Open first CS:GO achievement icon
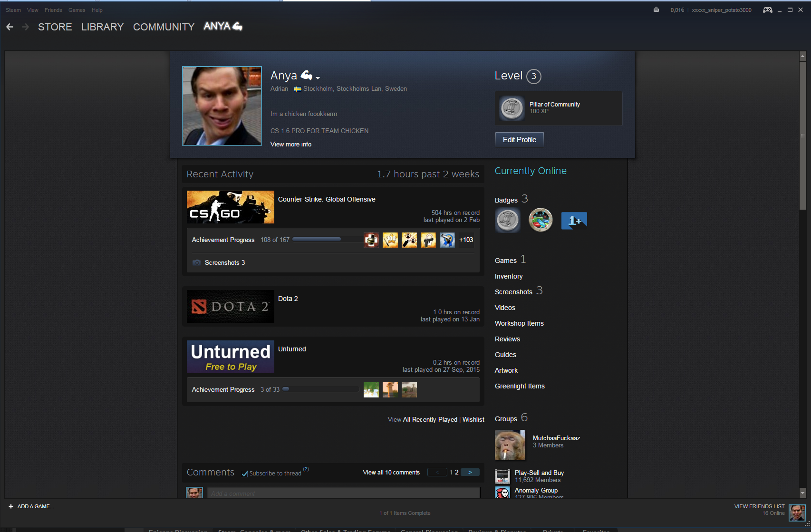The image size is (811, 532). [371, 240]
